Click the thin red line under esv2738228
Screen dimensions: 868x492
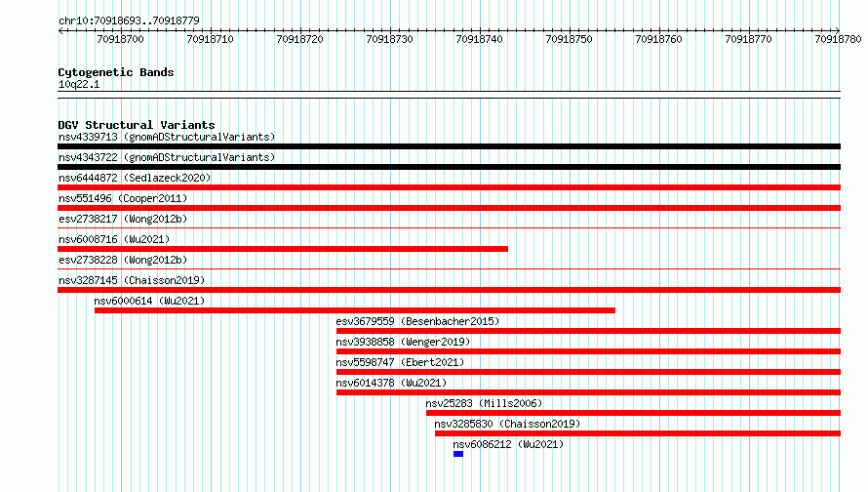pos(449,268)
